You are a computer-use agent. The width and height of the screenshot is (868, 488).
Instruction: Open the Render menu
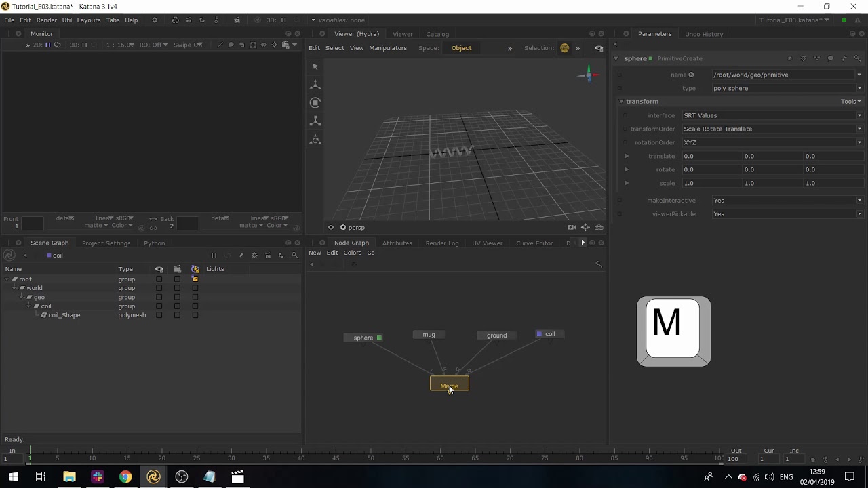(46, 20)
